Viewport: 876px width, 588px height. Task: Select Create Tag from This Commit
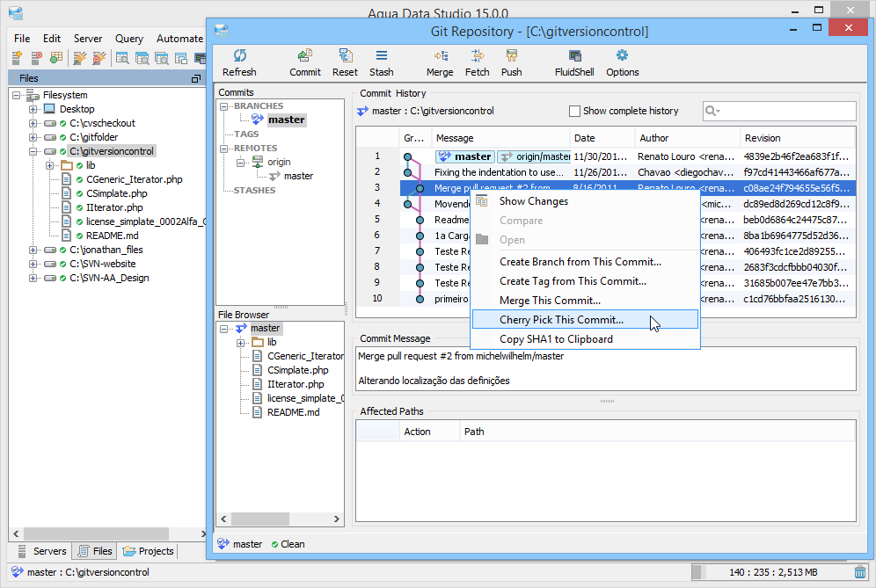click(586, 281)
